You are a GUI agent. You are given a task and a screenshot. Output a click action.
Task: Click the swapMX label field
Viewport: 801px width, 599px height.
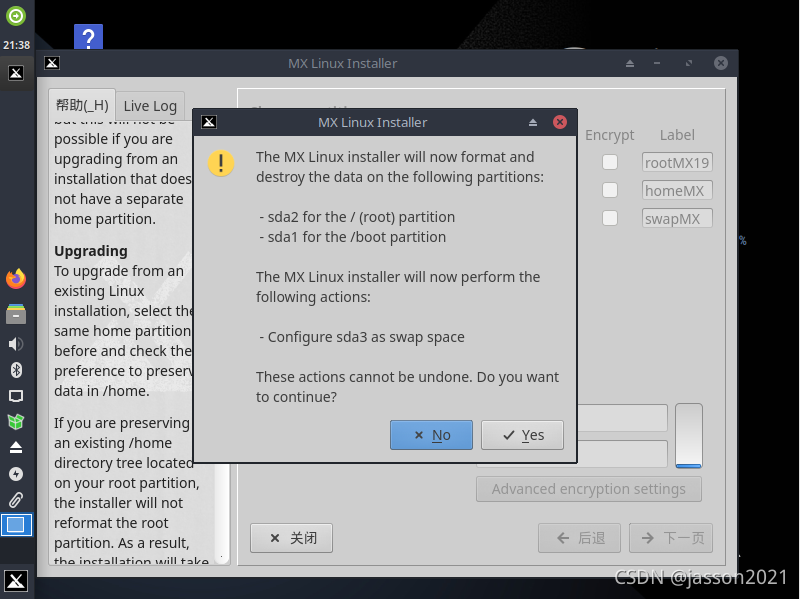pos(677,219)
